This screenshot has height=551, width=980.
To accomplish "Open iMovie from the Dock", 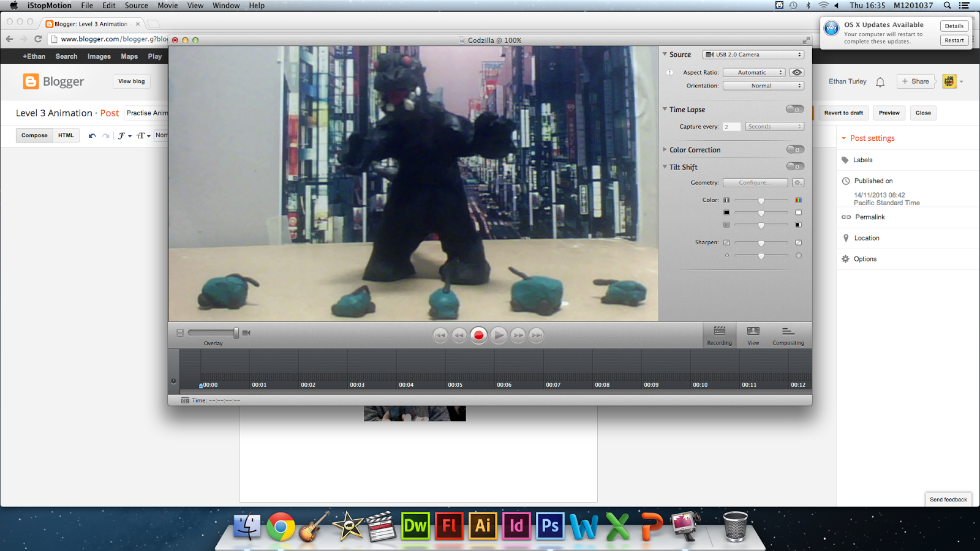I will coord(348,526).
